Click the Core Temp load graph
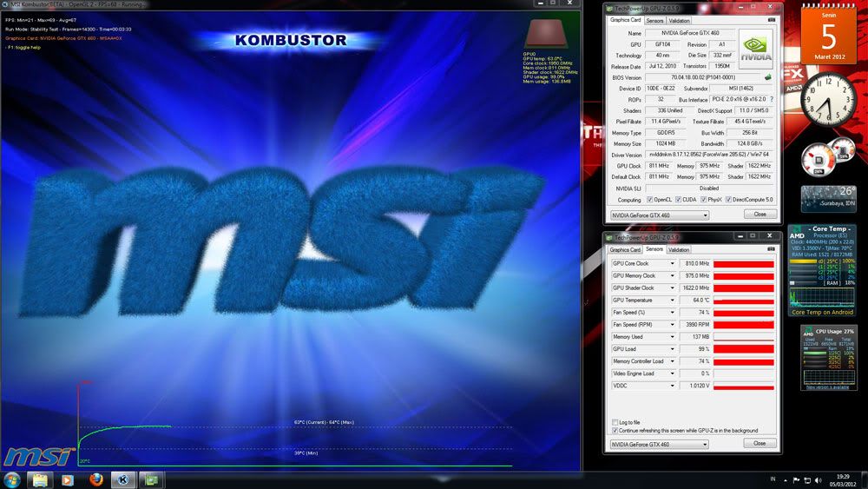868x489 pixels. tap(822, 298)
